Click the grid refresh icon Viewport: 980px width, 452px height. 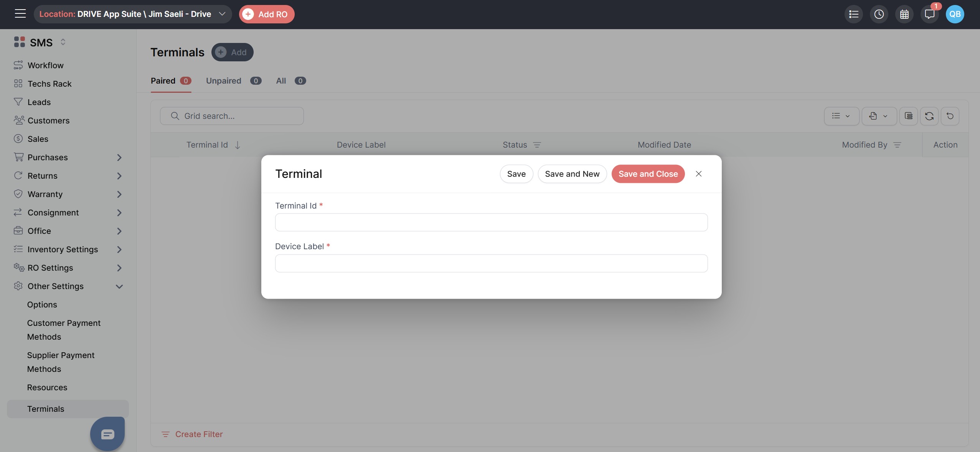[x=929, y=116]
